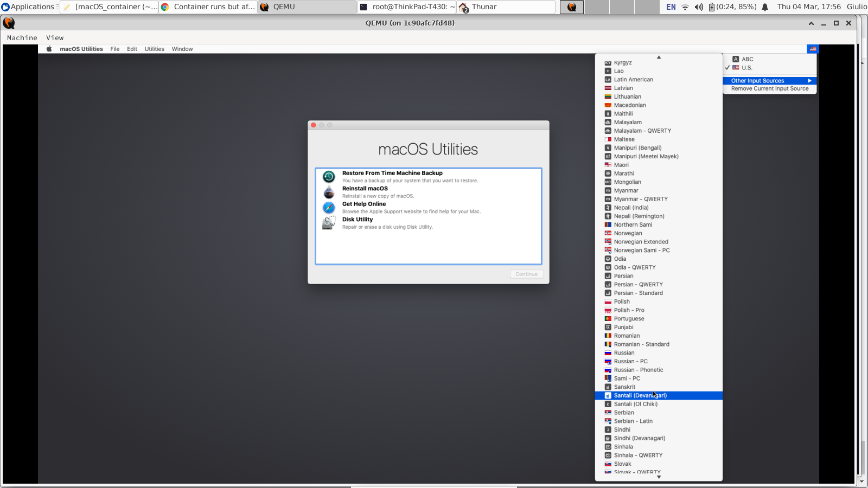Click the Russian flag icon
The height and width of the screenshot is (488, 868).
[x=608, y=353]
